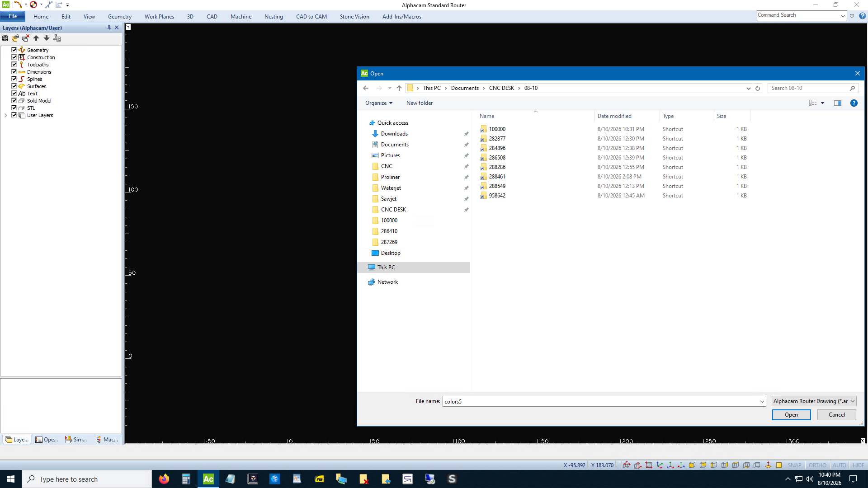Viewport: 868px width, 488px height.
Task: Open the Calculator from the Windows taskbar
Action: (x=186, y=479)
